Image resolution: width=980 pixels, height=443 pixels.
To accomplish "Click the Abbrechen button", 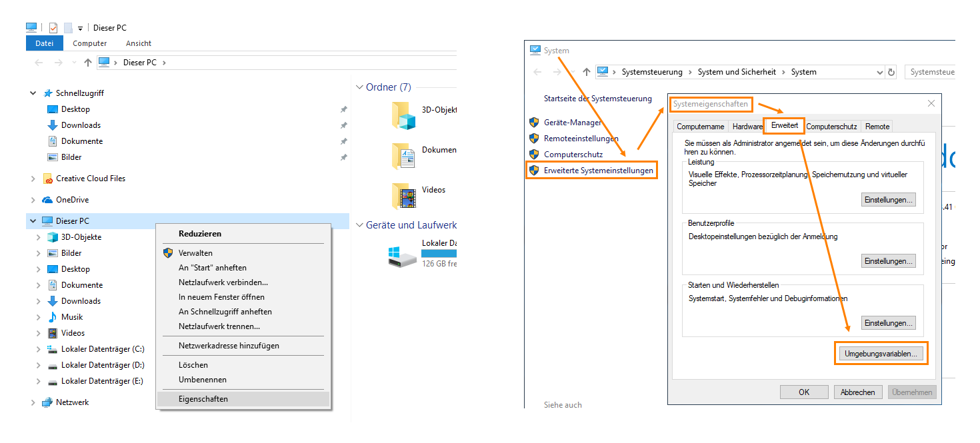I will [858, 392].
